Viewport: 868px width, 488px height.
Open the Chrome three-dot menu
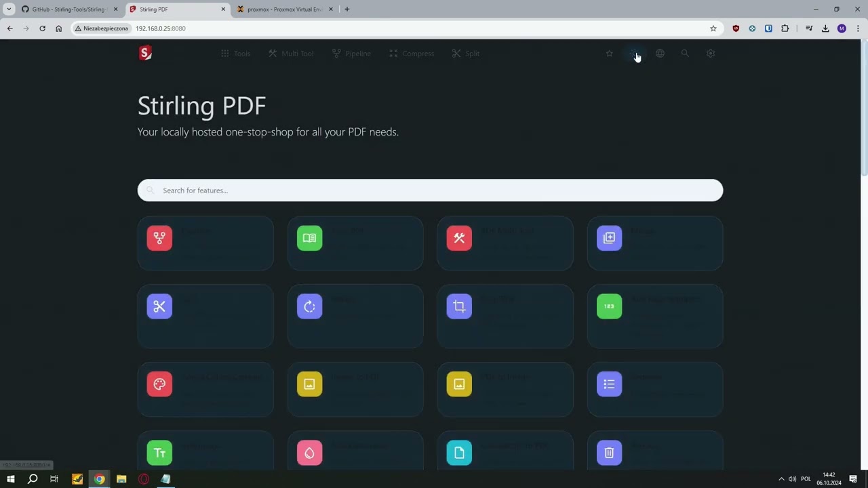pos(858,28)
